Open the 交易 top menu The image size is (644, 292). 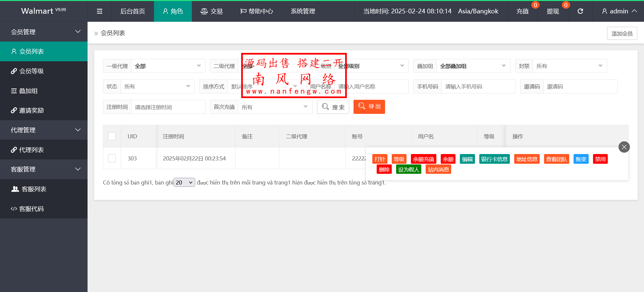(x=211, y=11)
